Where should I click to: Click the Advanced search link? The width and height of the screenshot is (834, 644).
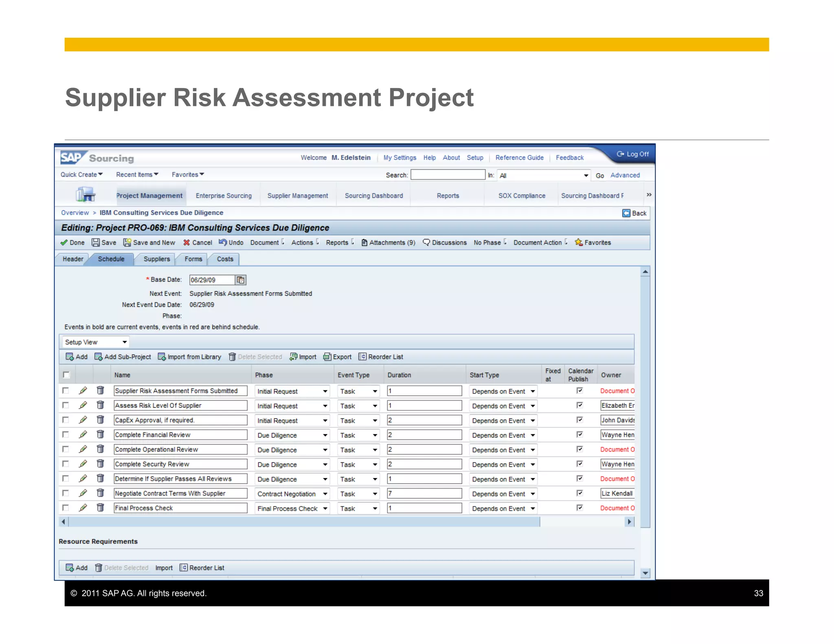coord(625,175)
